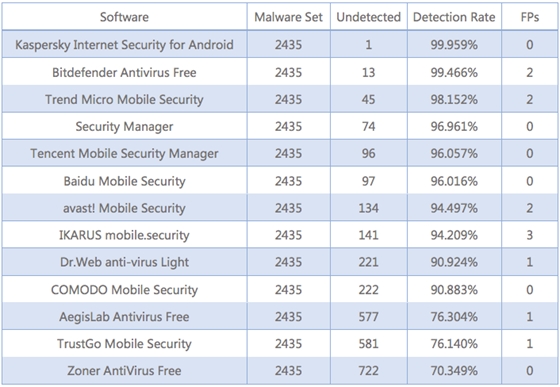Click the 722 undetected count cell

coord(369,371)
